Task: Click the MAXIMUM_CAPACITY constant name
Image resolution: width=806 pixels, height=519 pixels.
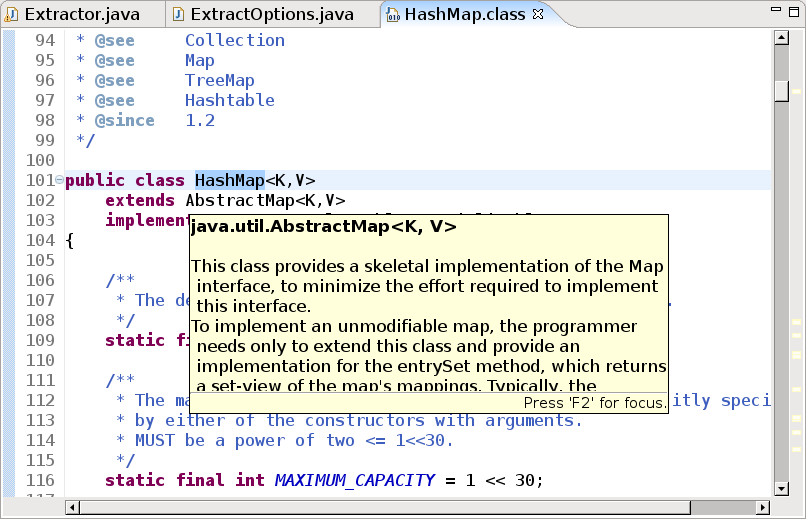Action: (x=354, y=480)
